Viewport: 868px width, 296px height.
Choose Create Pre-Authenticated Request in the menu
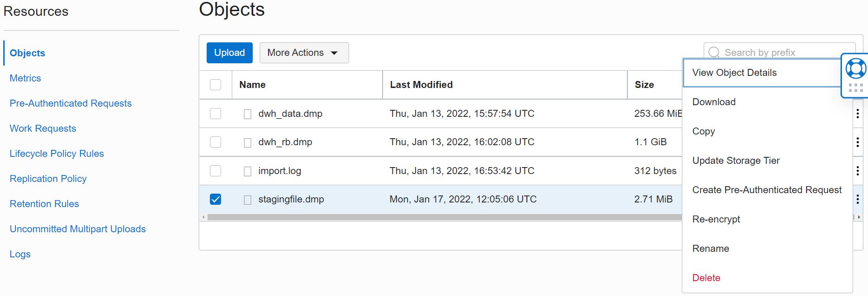click(x=767, y=190)
